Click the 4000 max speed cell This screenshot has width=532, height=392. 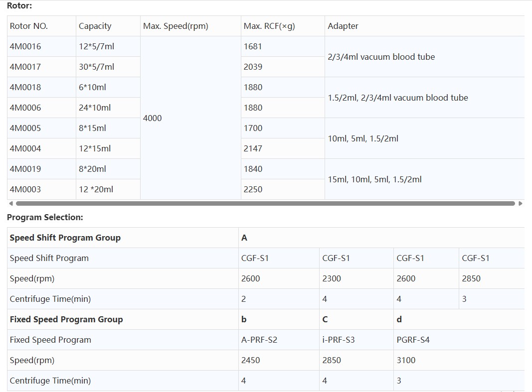153,118
